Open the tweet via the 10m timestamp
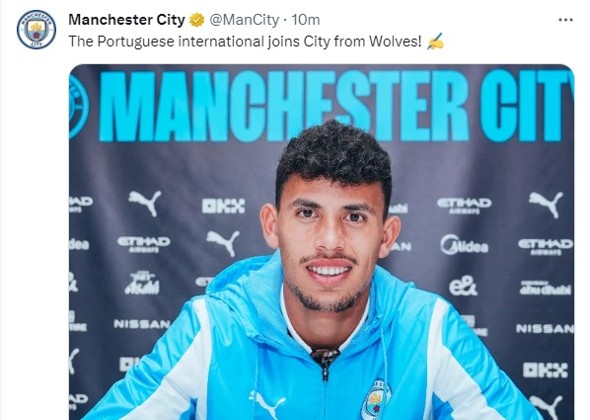This screenshot has height=420, width=590. pos(306,20)
